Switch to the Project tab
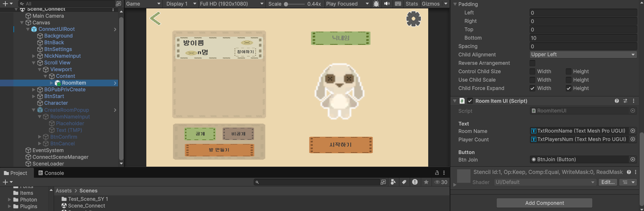 click(x=15, y=173)
